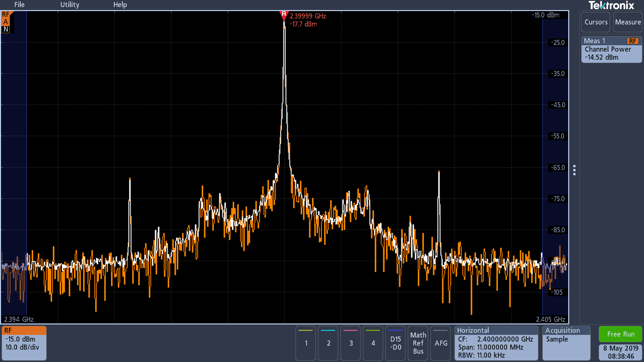Open the Acquisition Sample badge
The image size is (644, 362).
coord(566,343)
